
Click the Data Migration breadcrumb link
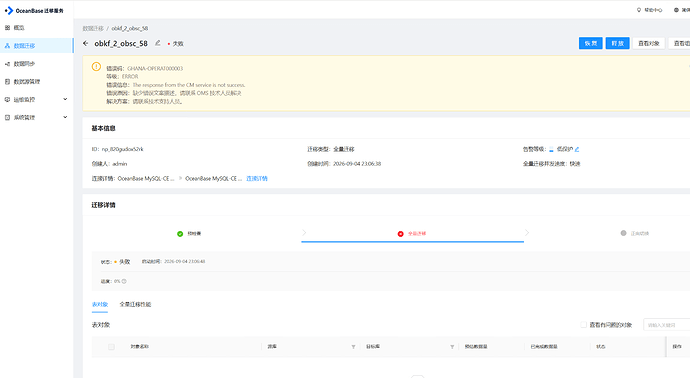click(93, 28)
